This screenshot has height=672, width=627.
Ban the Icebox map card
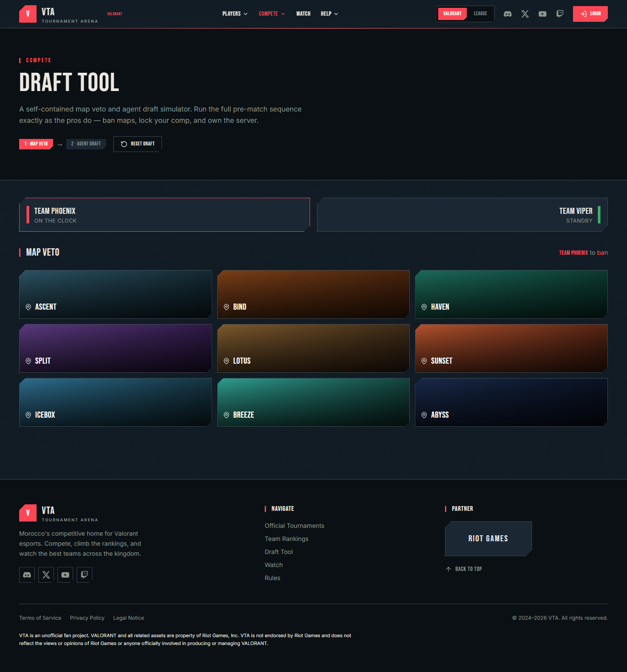point(115,402)
